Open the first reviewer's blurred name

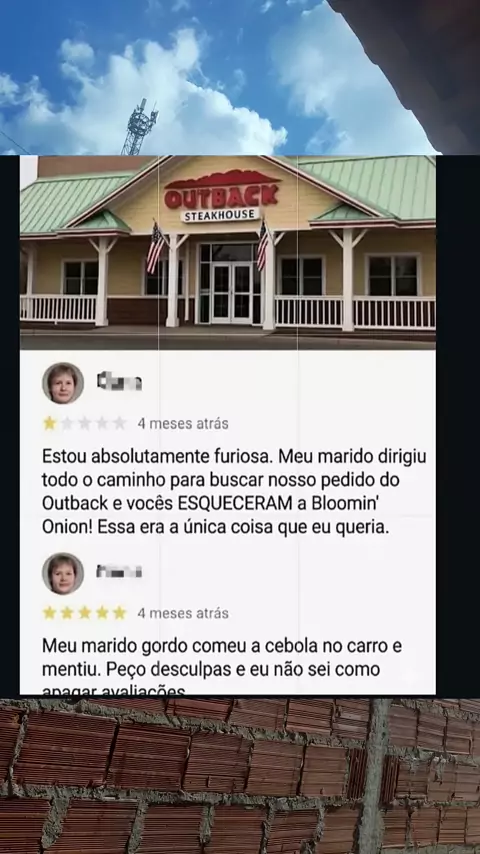tap(119, 382)
